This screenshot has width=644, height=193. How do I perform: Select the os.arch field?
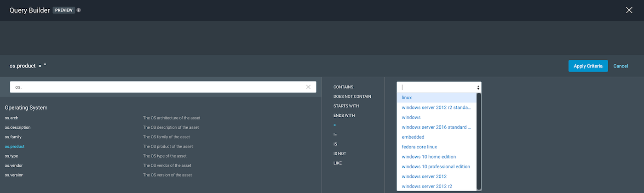pos(11,118)
